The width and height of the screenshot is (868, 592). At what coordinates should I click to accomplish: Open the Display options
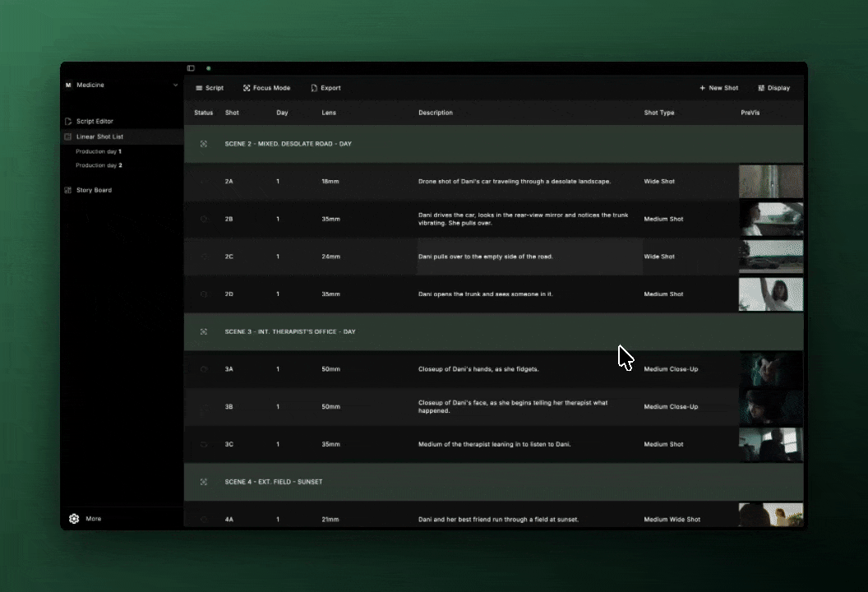pyautogui.click(x=774, y=88)
